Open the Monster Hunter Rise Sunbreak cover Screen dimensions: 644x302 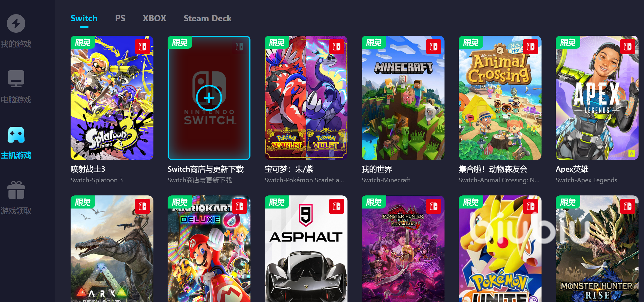tap(403, 249)
